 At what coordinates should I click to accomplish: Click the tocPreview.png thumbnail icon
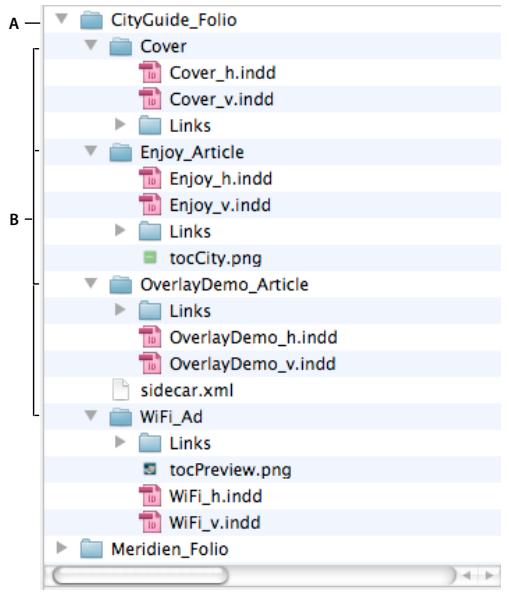click(150, 469)
